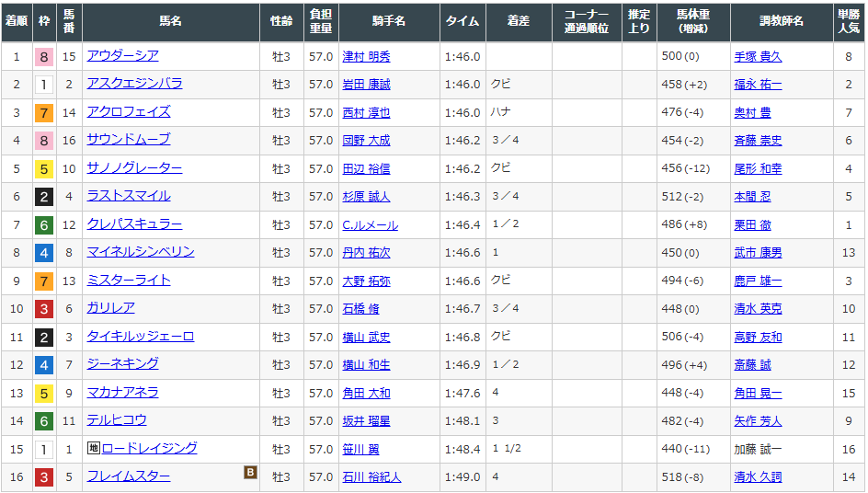Image resolution: width=868 pixels, height=493 pixels.
Task: Open jockey profile 横山 武史
Action: coord(366,338)
